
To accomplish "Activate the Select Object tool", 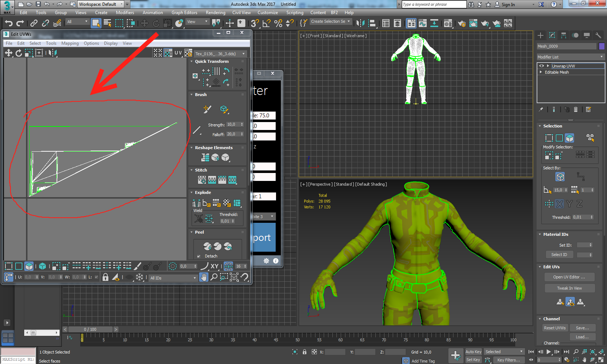I will (x=96, y=23).
